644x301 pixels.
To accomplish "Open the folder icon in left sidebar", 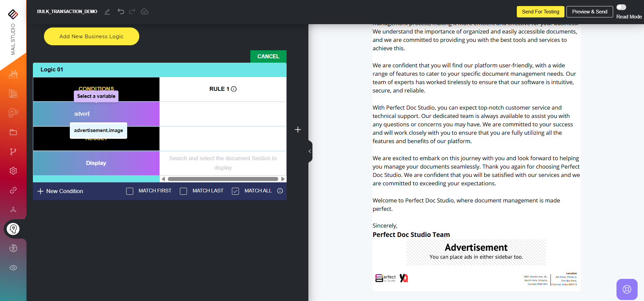I will [13, 132].
